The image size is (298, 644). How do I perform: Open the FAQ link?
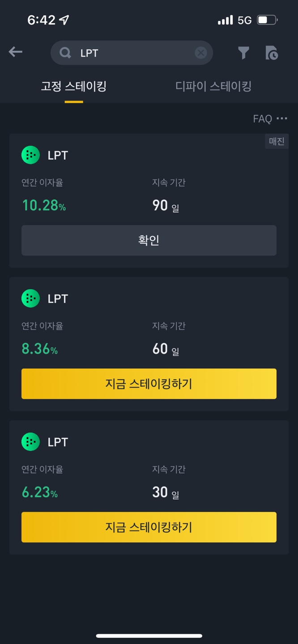click(262, 119)
